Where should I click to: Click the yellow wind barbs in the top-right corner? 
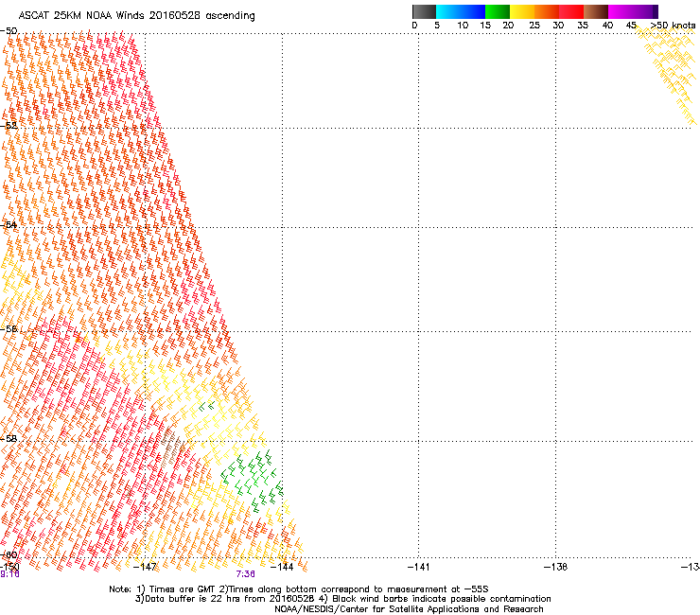pyautogui.click(x=666, y=74)
